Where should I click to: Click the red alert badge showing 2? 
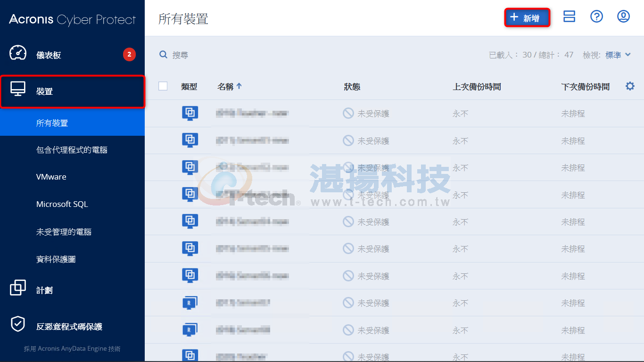(129, 55)
